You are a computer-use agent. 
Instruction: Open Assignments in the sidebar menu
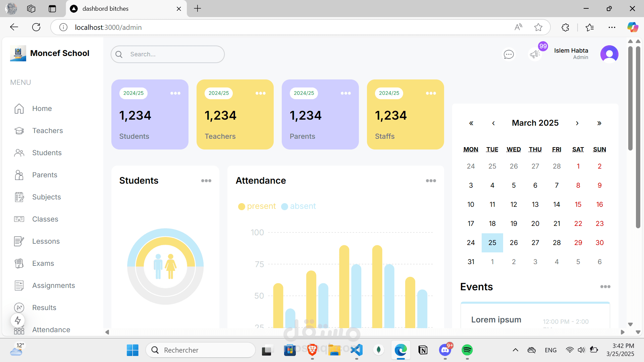[x=53, y=286]
